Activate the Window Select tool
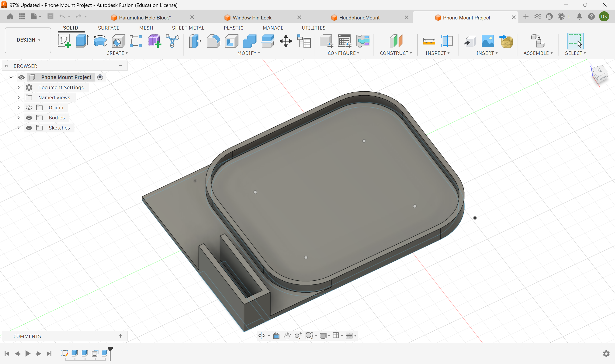Viewport: 615px width, 364px height. pos(575,41)
